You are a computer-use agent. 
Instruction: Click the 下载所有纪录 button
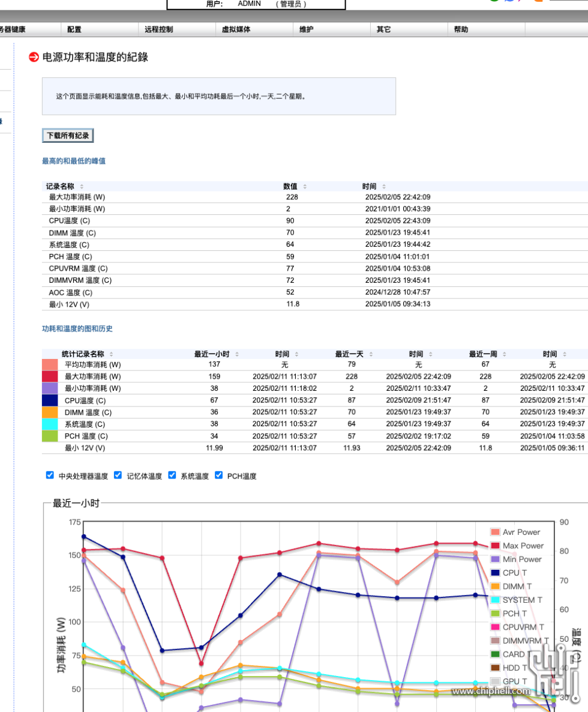[68, 136]
